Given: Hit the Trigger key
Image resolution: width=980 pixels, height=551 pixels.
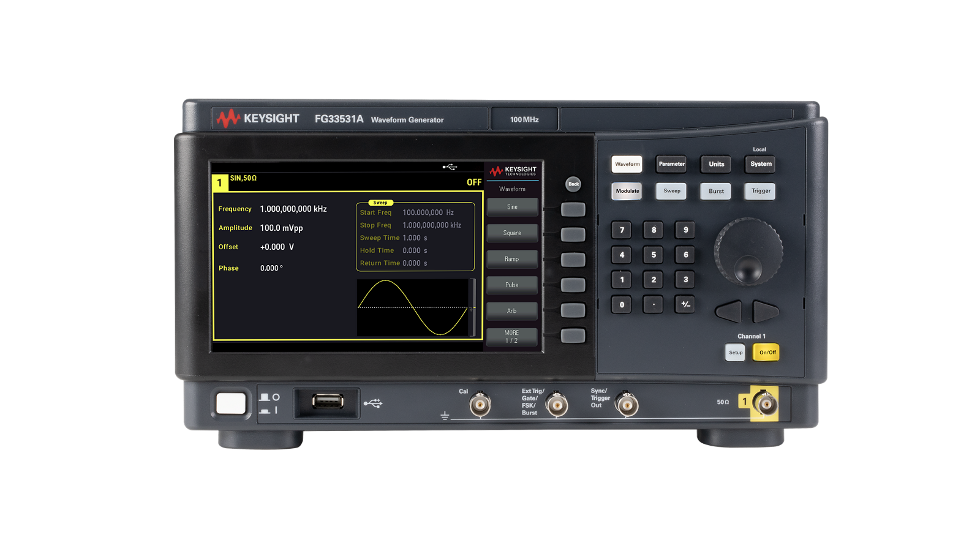Looking at the screenshot, I should click(761, 191).
